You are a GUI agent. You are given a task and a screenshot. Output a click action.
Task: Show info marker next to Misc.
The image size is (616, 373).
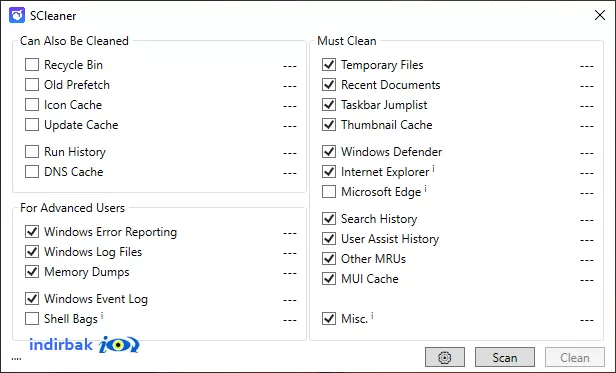tap(372, 315)
